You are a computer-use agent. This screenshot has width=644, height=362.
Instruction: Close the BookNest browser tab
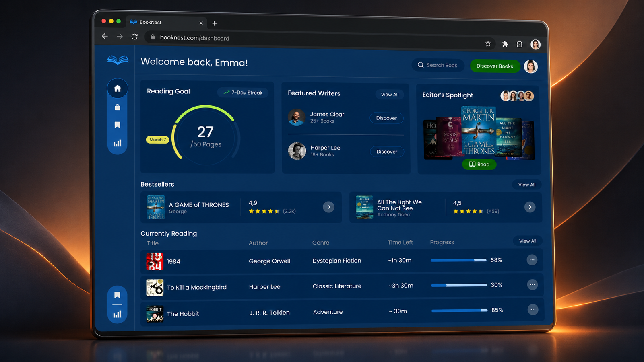click(201, 23)
